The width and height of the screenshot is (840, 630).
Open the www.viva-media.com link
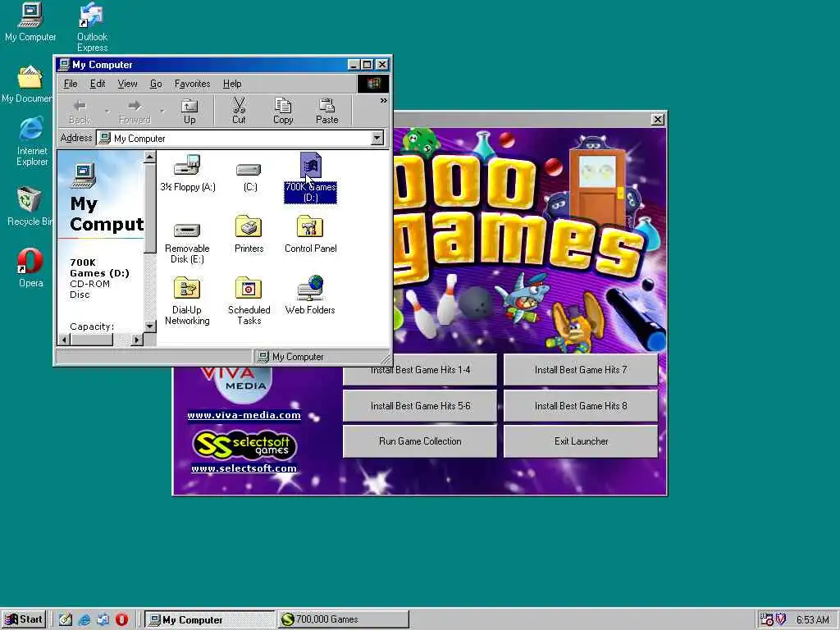click(244, 415)
